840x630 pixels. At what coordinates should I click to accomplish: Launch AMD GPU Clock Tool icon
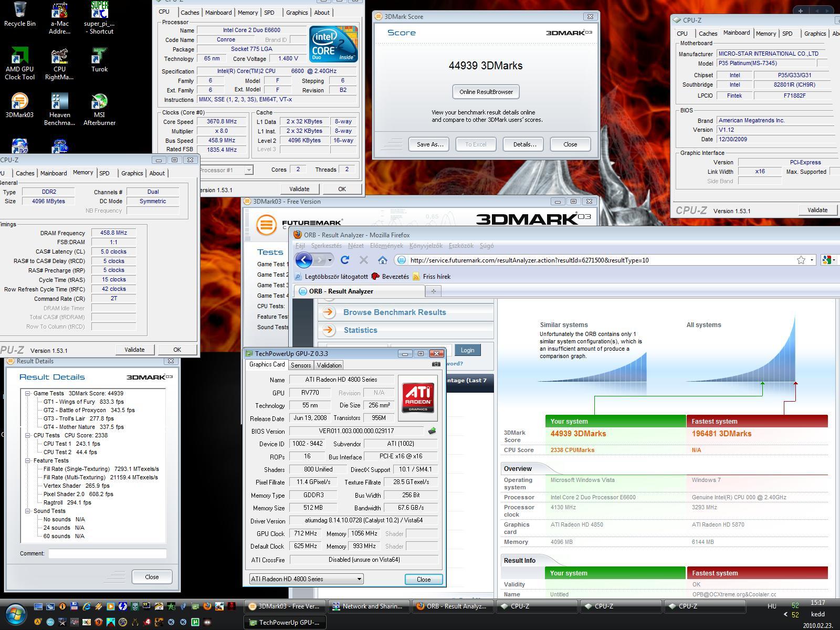(x=20, y=64)
